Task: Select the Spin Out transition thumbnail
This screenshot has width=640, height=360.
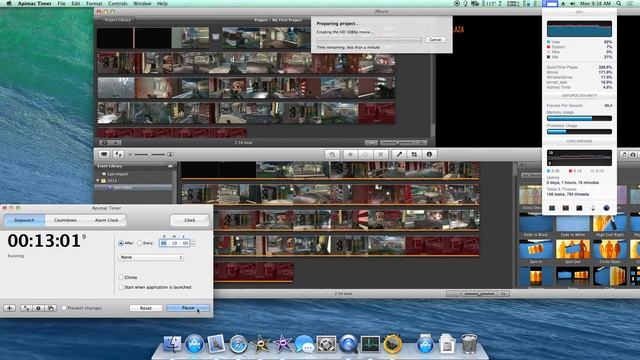Action: pos(573,250)
